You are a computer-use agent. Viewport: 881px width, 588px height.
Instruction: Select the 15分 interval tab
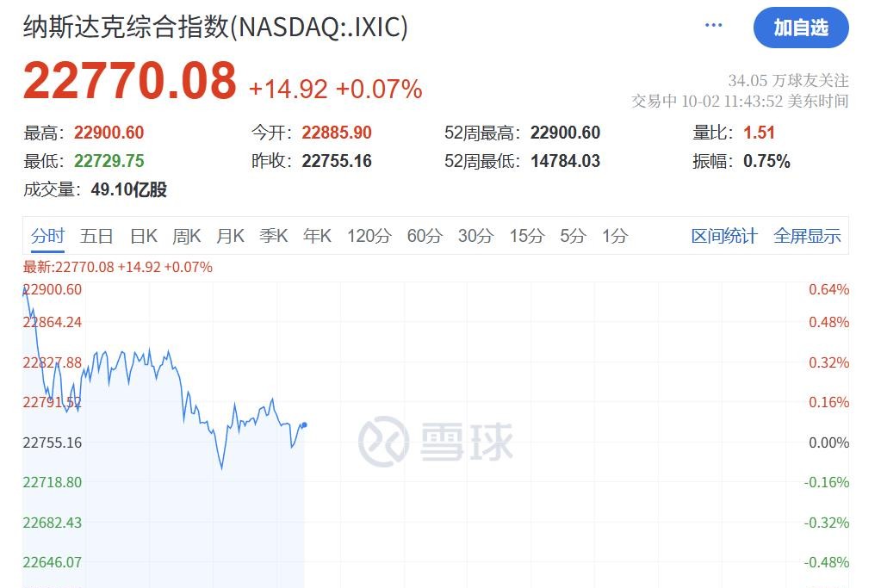(x=526, y=236)
